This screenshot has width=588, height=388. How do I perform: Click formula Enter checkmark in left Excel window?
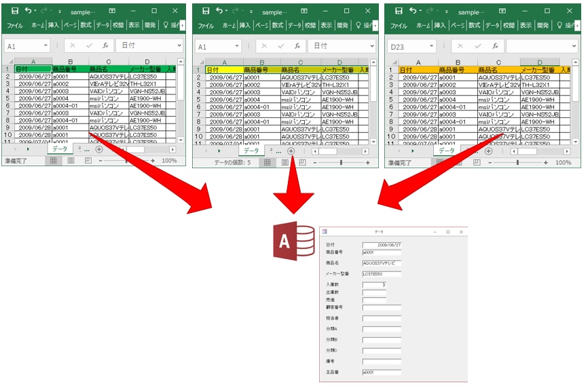click(x=89, y=45)
